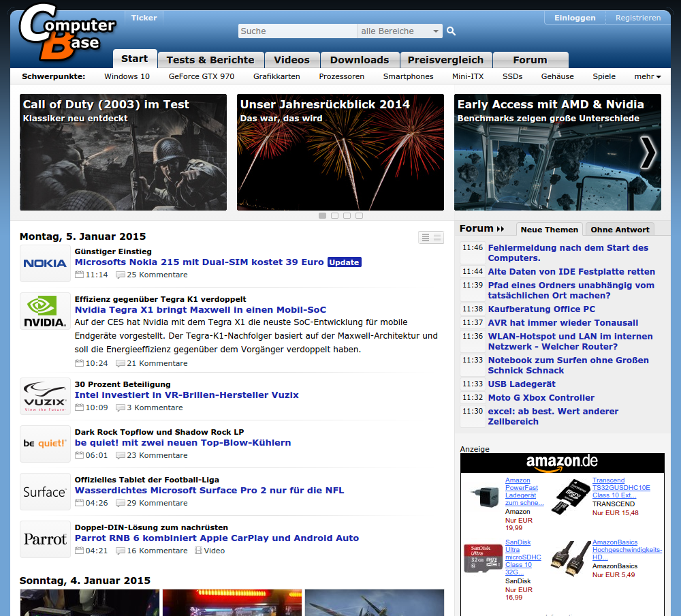The width and height of the screenshot is (681, 616).
Task: Click the ComputerBase logo
Action: (x=66, y=32)
